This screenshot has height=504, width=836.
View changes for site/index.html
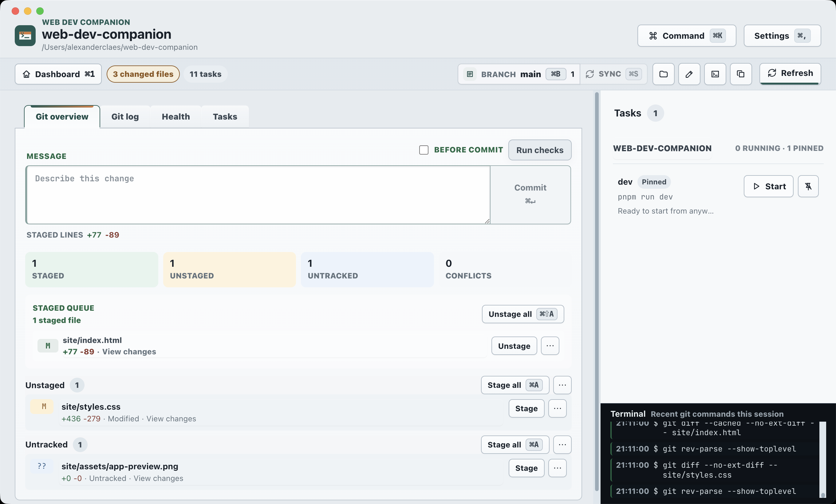(129, 352)
